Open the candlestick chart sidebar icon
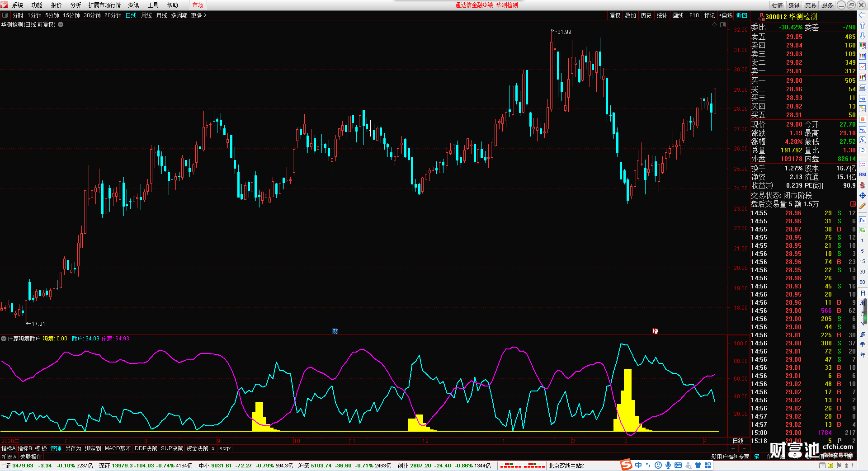The width and height of the screenshot is (868, 471). click(x=863, y=77)
